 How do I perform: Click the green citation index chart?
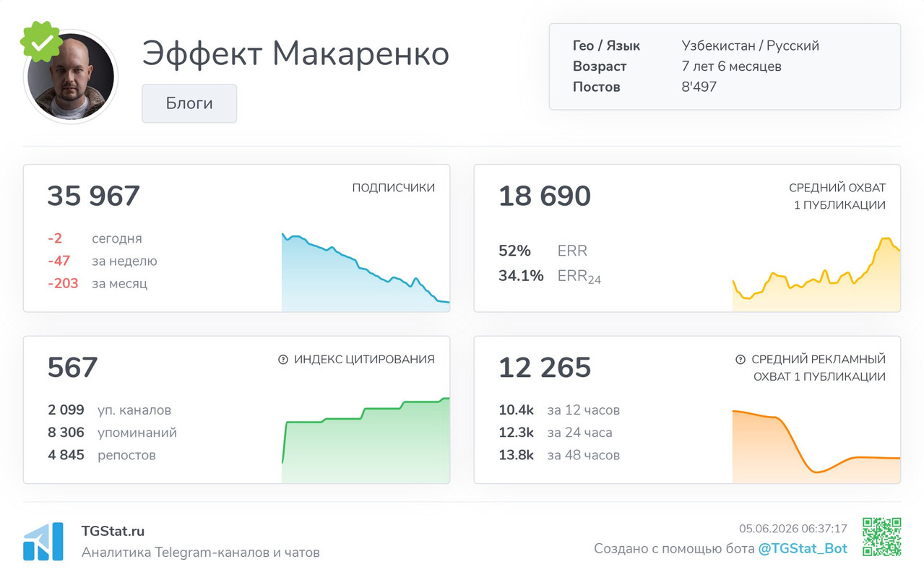(x=366, y=440)
